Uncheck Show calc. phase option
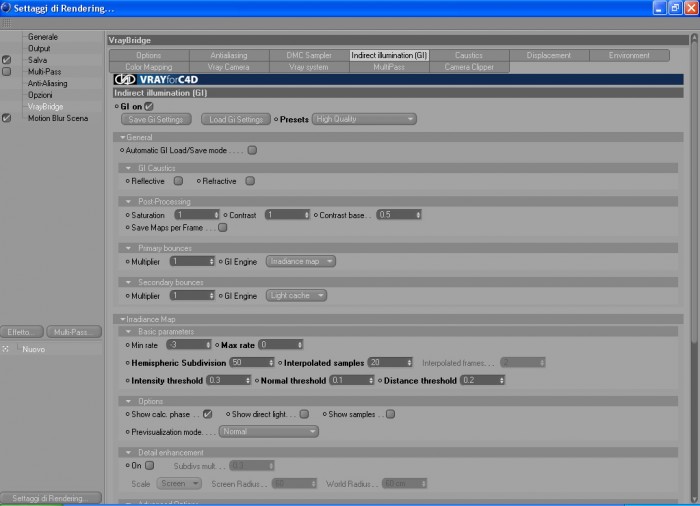700x506 pixels. click(x=208, y=414)
